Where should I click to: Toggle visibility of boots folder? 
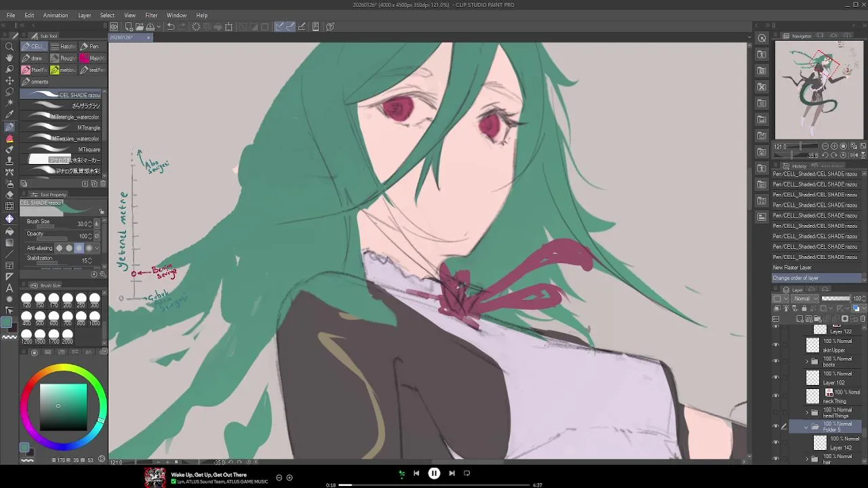(776, 361)
